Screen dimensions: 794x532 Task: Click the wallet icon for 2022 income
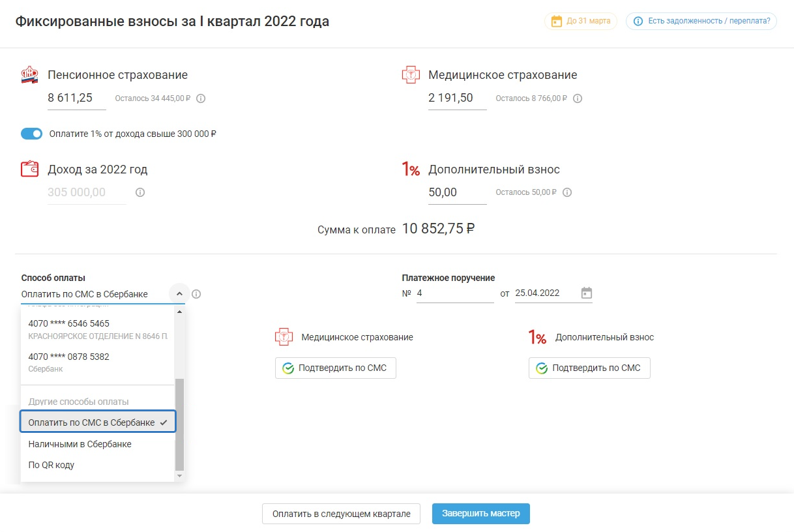pos(30,170)
